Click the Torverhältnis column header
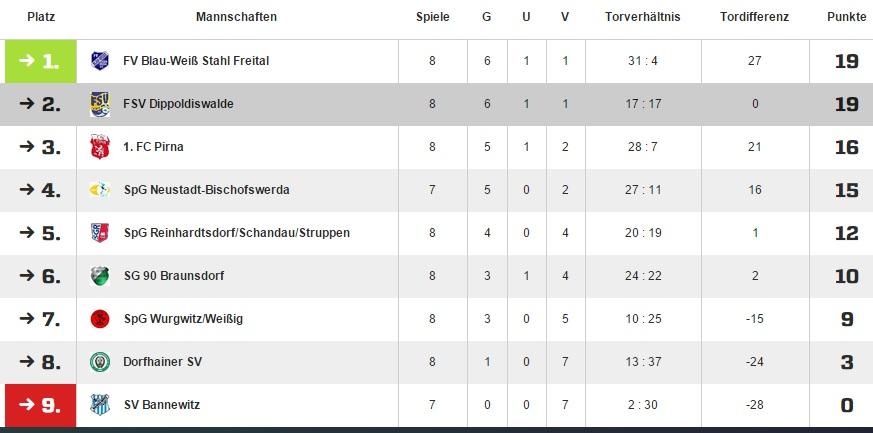The height and width of the screenshot is (433, 873). [642, 17]
